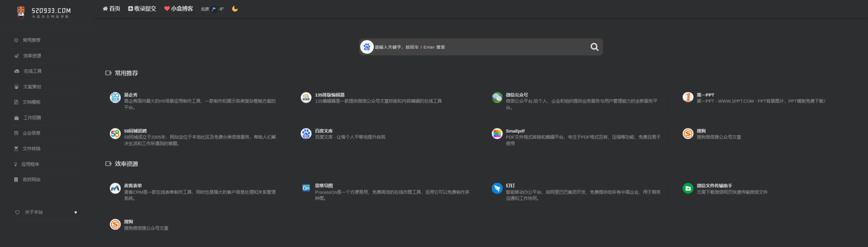
Task: Click the 效率资源 section heading tag icon
Action: click(108, 163)
